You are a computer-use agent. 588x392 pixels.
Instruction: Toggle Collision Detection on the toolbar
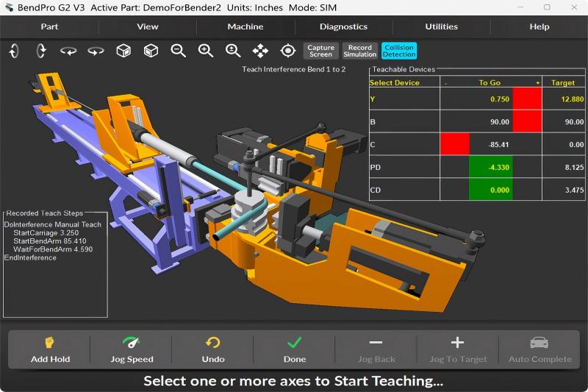tap(398, 51)
